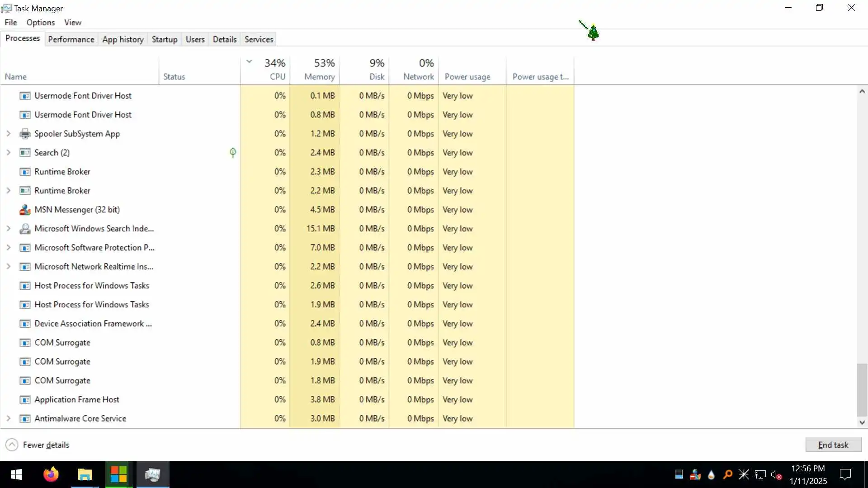868x488 pixels.
Task: Open the notification center icon
Action: click(x=845, y=474)
